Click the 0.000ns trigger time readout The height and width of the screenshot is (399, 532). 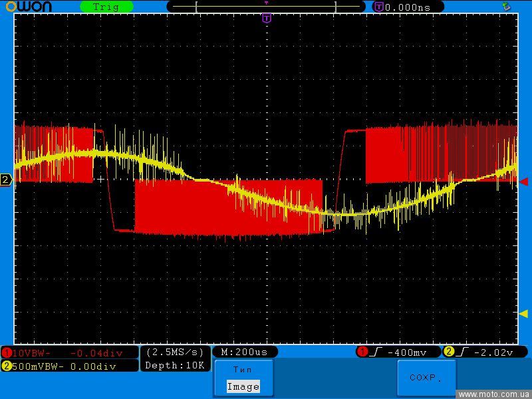[407, 7]
